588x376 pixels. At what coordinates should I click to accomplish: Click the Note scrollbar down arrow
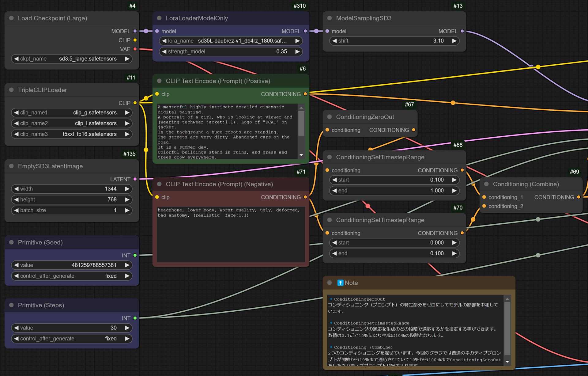[507, 362]
